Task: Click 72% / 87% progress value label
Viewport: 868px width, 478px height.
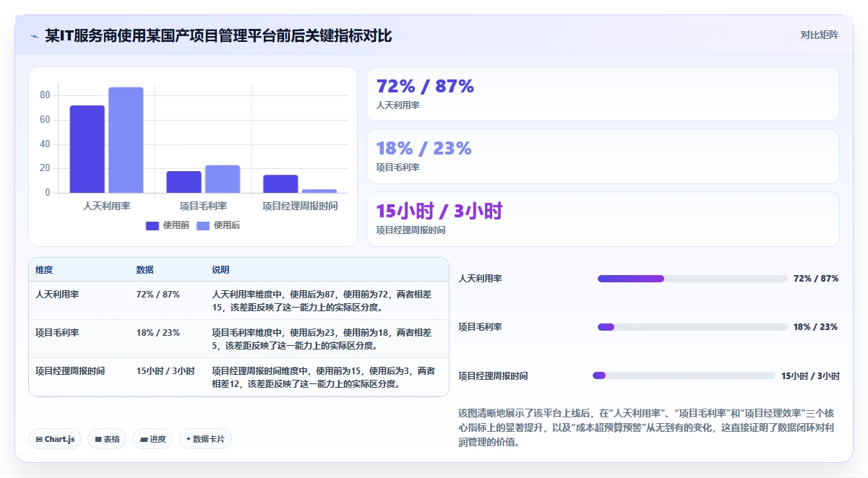Action: coord(816,279)
